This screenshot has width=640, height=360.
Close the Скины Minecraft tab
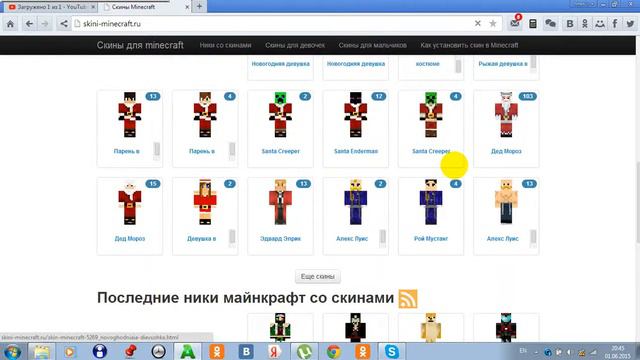click(187, 7)
